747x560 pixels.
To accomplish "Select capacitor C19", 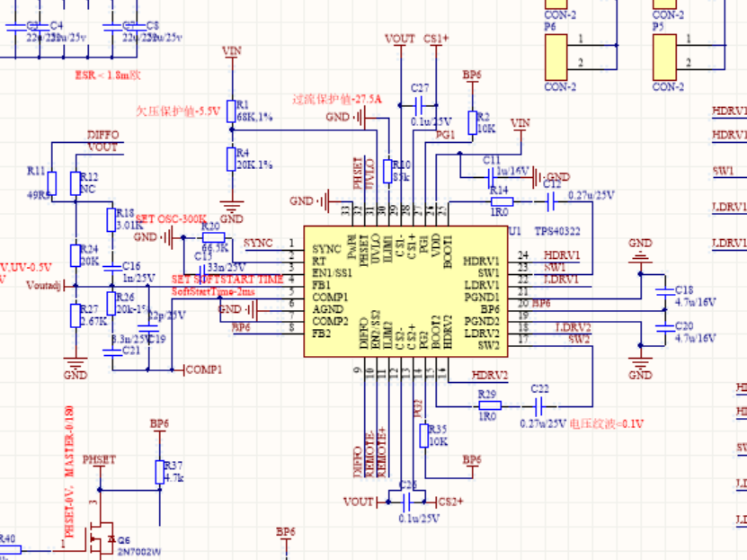I will tap(147, 327).
